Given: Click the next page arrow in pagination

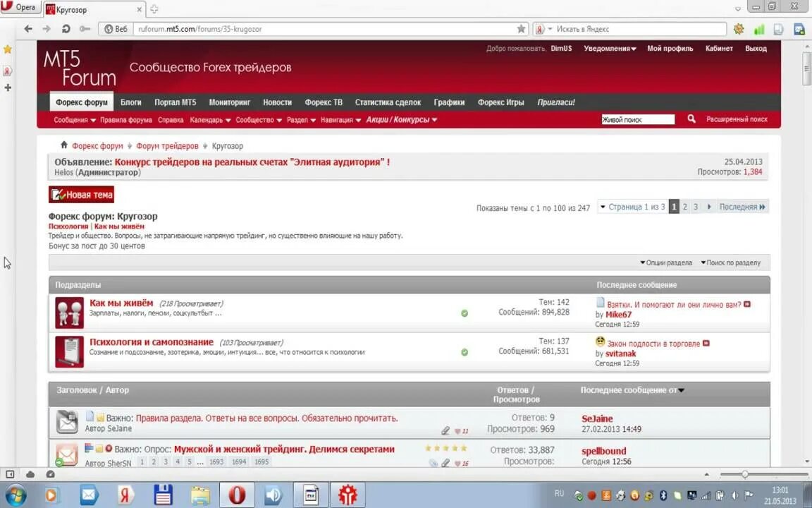Looking at the screenshot, I should click(709, 207).
